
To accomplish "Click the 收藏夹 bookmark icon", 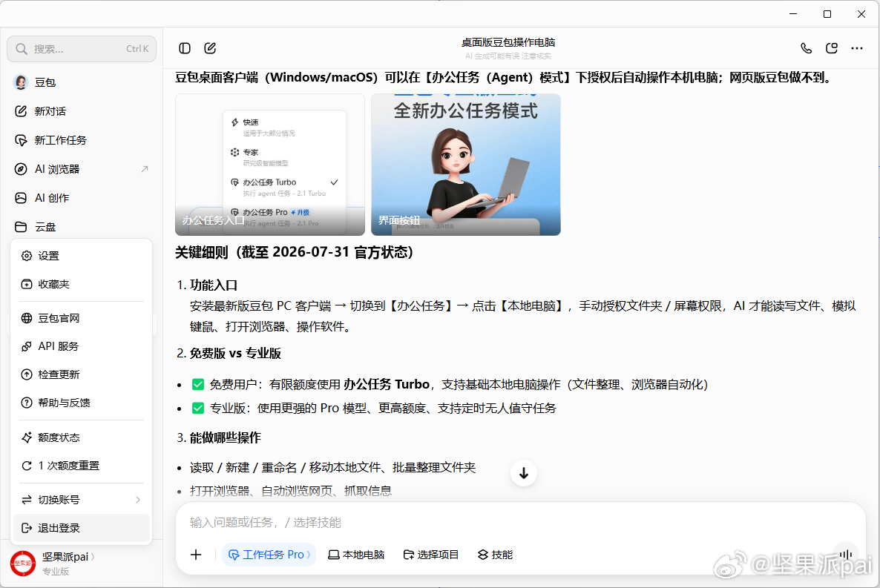I will [27, 284].
